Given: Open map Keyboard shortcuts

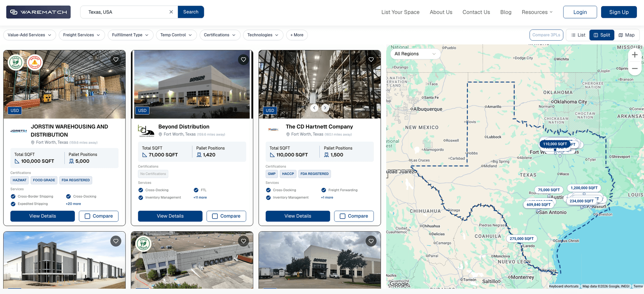Looking at the screenshot, I should click(x=564, y=286).
